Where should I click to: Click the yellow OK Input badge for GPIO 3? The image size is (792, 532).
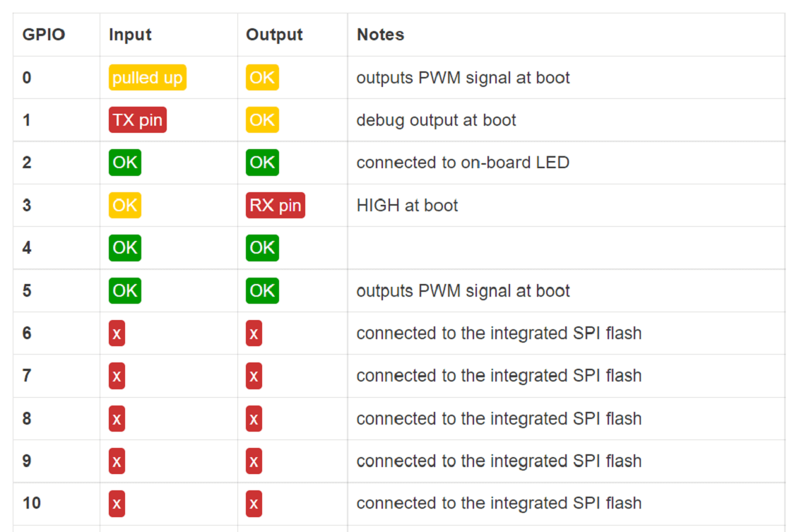[x=124, y=206]
